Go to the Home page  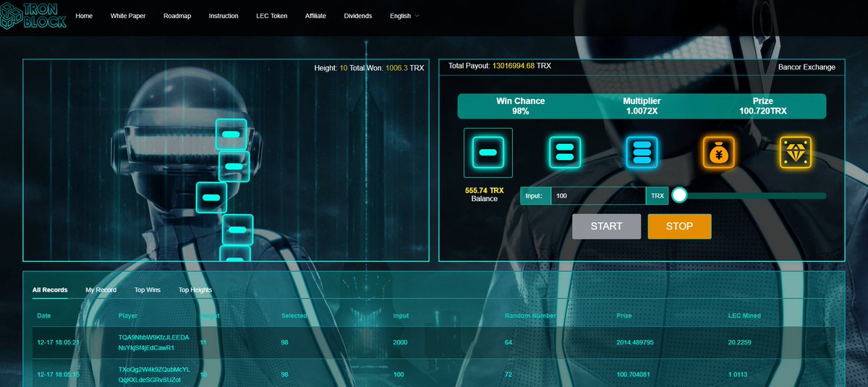point(84,16)
